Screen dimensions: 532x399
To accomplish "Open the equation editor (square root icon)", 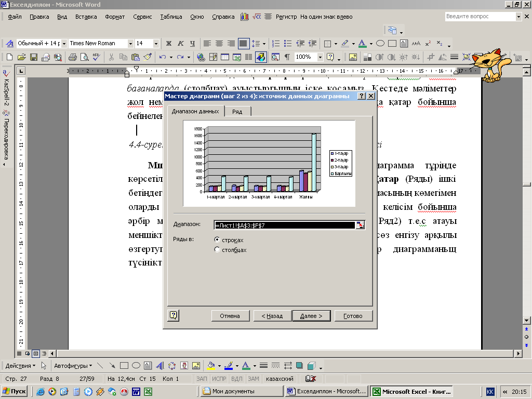I will pos(257,16).
